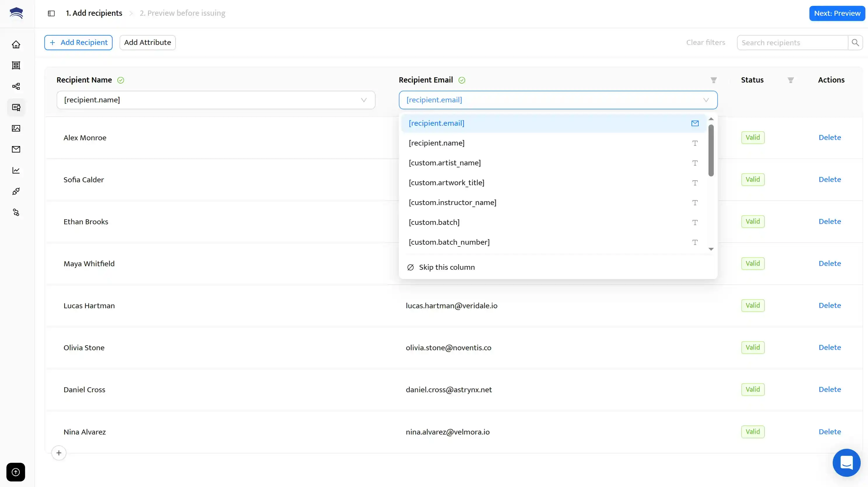Viewport: 868px width, 487px height.
Task: Open the Home icon in sidebar
Action: (16, 45)
